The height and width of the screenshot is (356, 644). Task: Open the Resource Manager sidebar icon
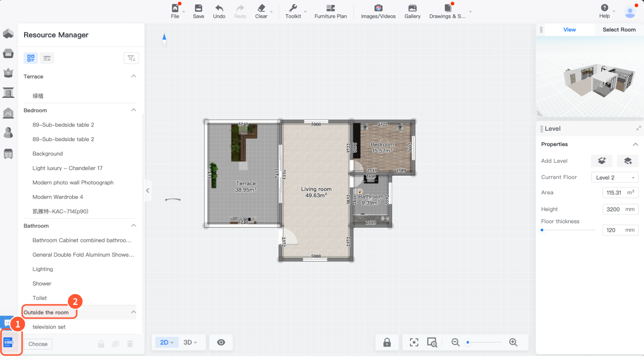(8, 343)
